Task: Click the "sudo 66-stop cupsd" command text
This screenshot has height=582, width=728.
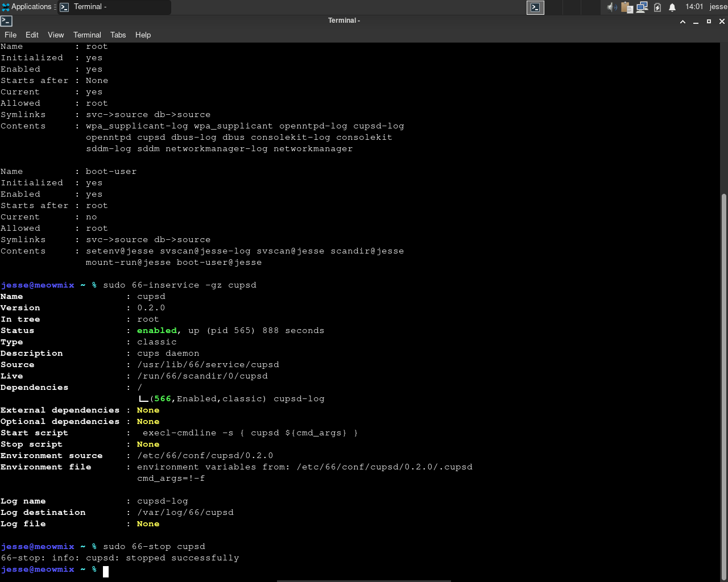Action: click(154, 547)
